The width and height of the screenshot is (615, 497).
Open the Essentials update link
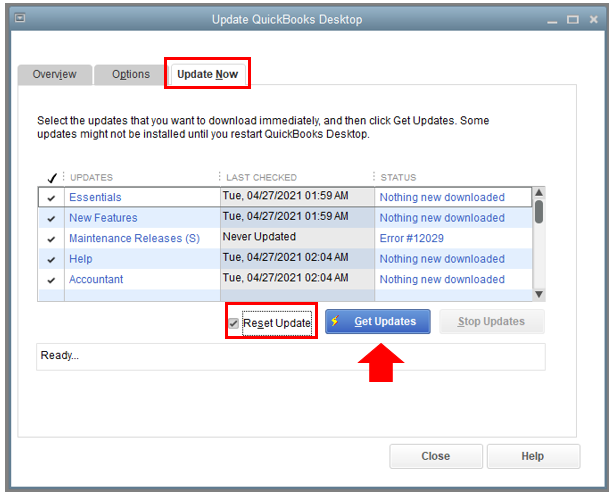pos(95,197)
